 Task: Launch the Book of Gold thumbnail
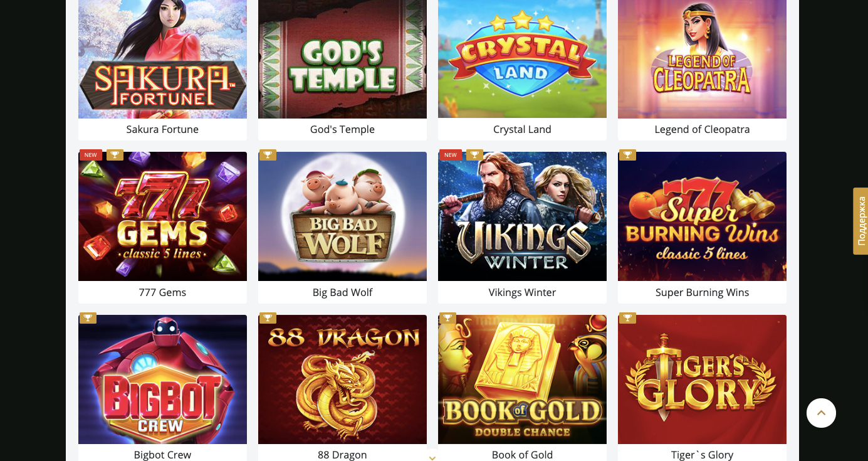[522, 379]
